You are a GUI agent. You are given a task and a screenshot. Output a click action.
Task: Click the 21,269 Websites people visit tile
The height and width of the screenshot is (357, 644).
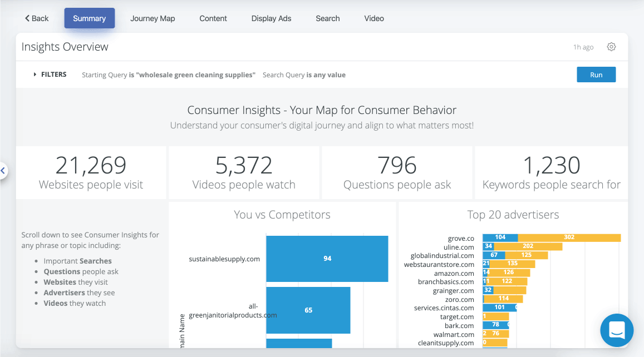(x=91, y=173)
